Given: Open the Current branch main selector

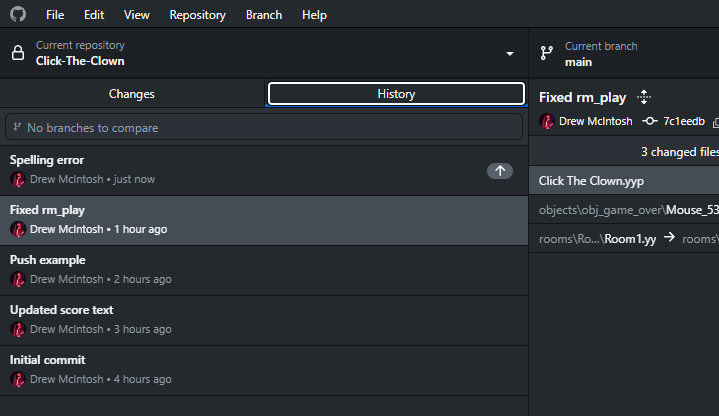Looking at the screenshot, I should pos(624,53).
